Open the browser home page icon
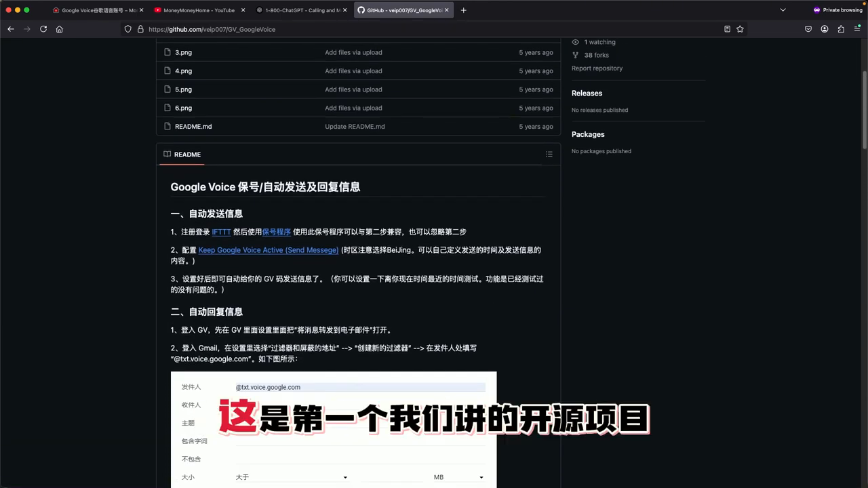 coord(60,29)
